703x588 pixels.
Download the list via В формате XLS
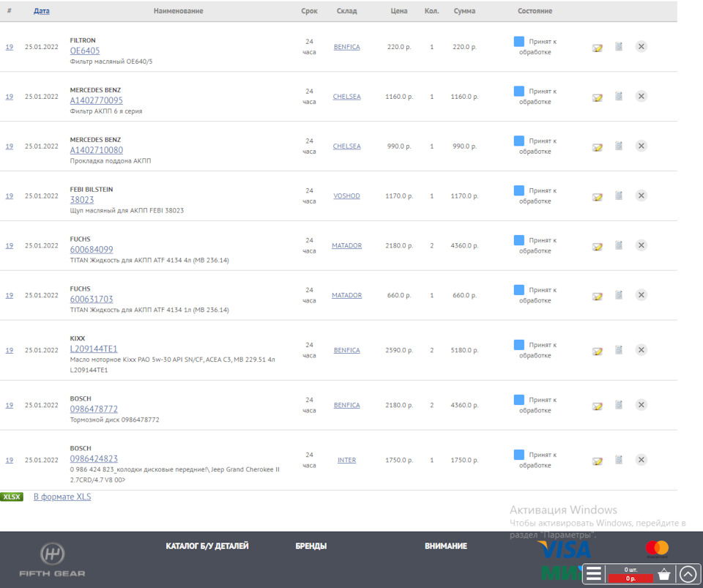[x=62, y=496]
